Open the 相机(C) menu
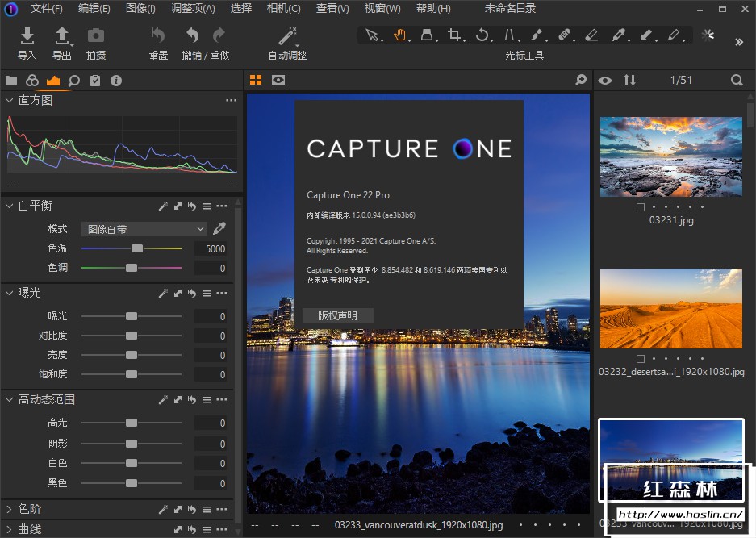 coord(283,9)
